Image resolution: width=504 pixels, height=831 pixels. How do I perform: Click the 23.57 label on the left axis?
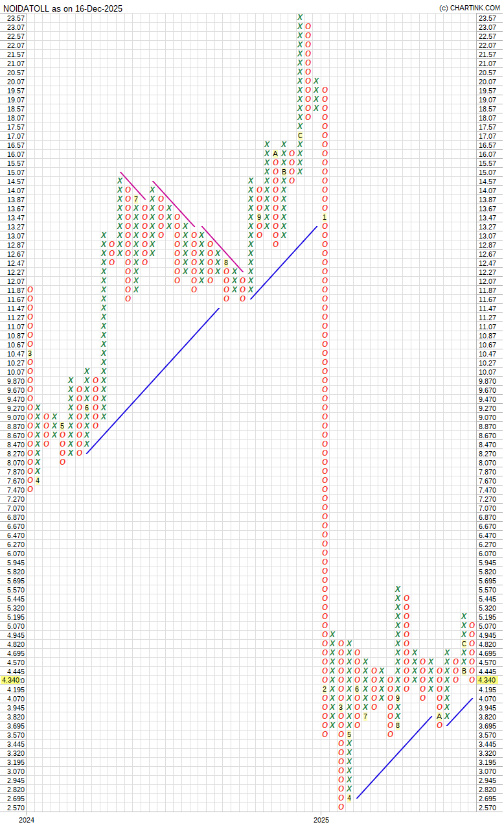(x=15, y=18)
